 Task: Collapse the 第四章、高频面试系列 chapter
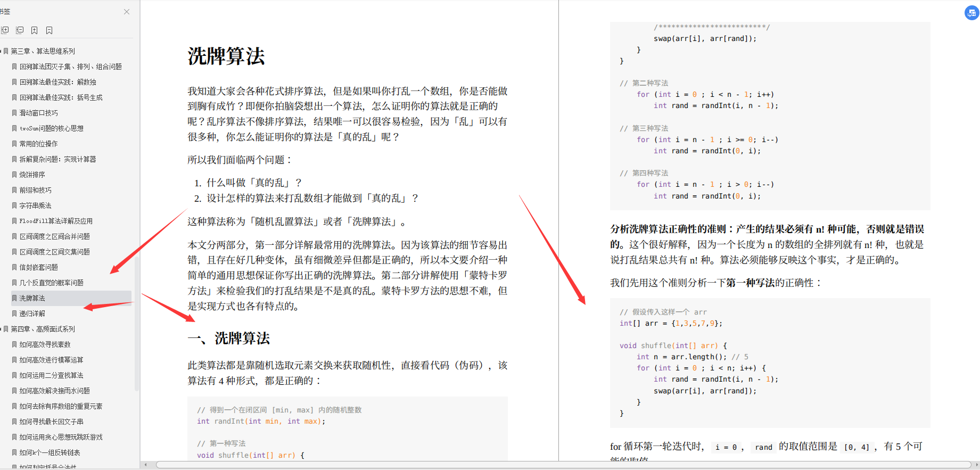point(1,329)
